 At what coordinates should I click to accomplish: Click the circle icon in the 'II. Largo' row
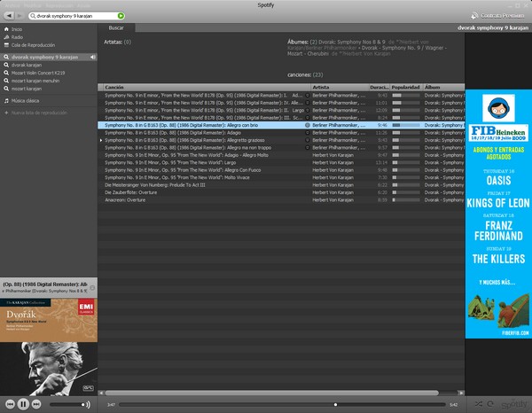tap(308, 110)
